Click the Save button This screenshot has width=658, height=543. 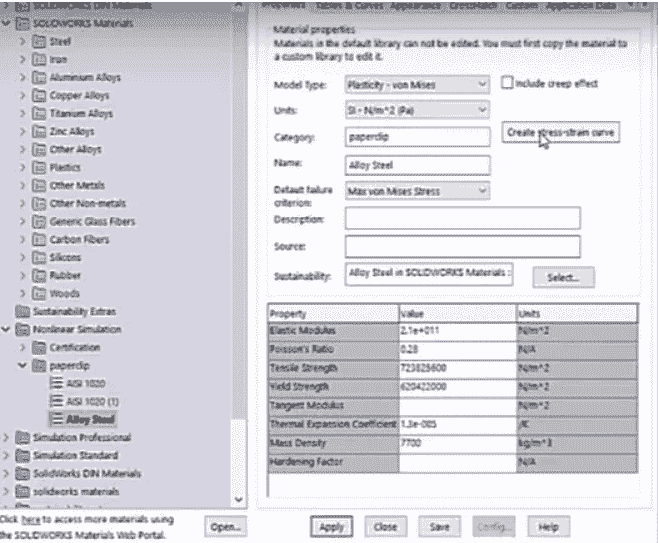click(x=439, y=527)
